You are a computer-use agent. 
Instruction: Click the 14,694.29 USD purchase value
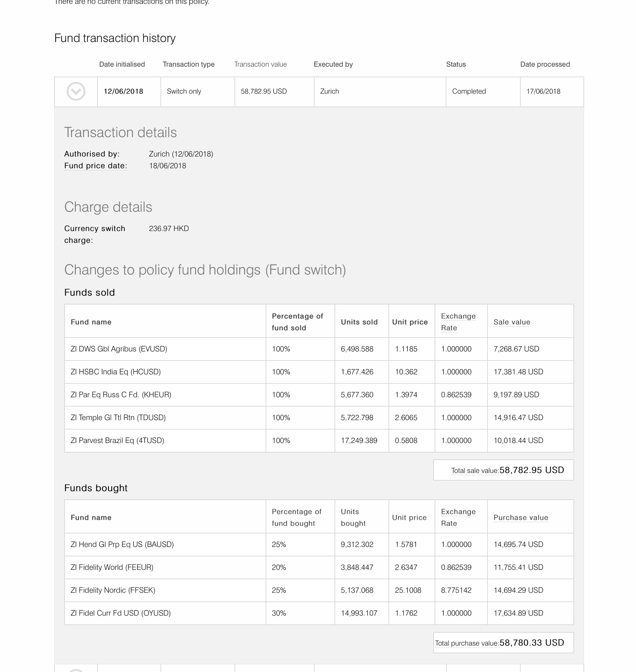tap(518, 590)
